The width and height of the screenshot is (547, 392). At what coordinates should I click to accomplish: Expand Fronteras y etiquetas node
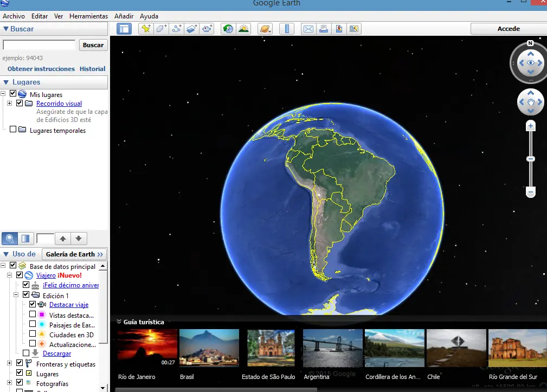click(x=9, y=363)
